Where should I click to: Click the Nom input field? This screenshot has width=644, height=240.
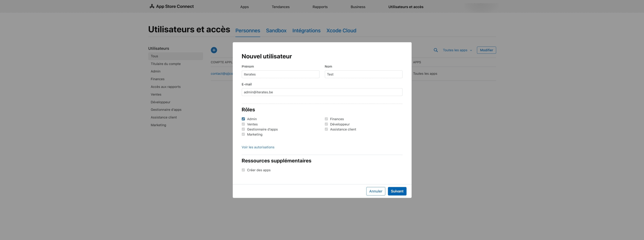click(x=363, y=74)
